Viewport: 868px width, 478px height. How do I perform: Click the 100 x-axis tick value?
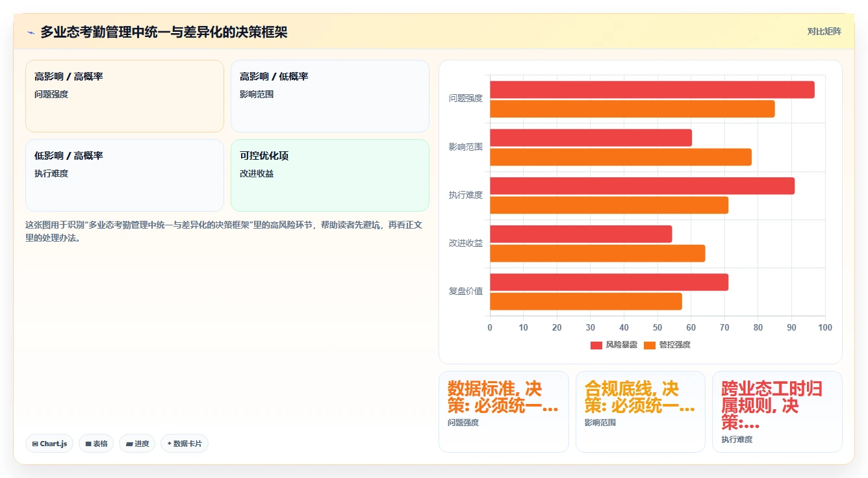click(x=825, y=327)
